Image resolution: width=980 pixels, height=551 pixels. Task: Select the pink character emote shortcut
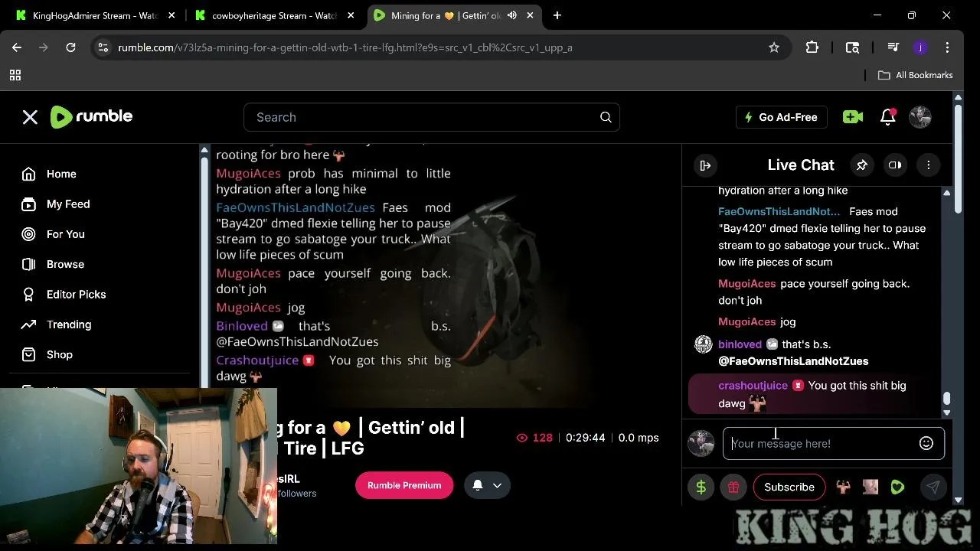[x=871, y=487]
